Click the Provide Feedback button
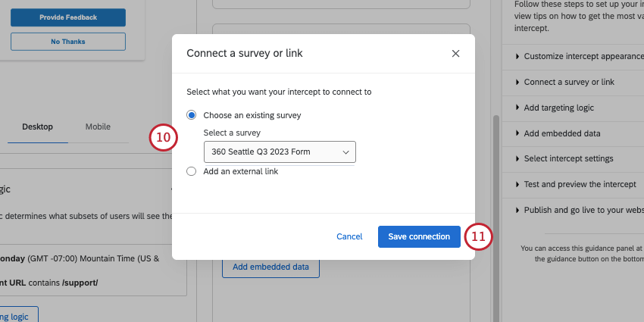Screen dimensions: 644x322 pyautogui.click(x=68, y=16)
